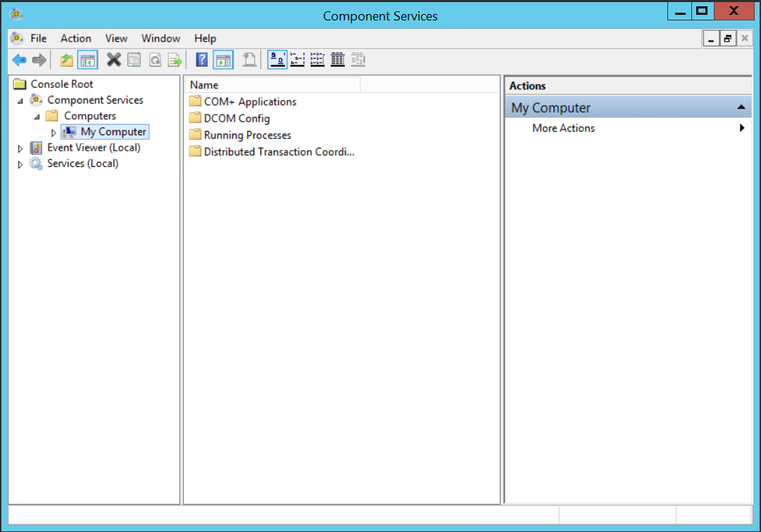Restore down the inner MDI console window

[727, 38]
